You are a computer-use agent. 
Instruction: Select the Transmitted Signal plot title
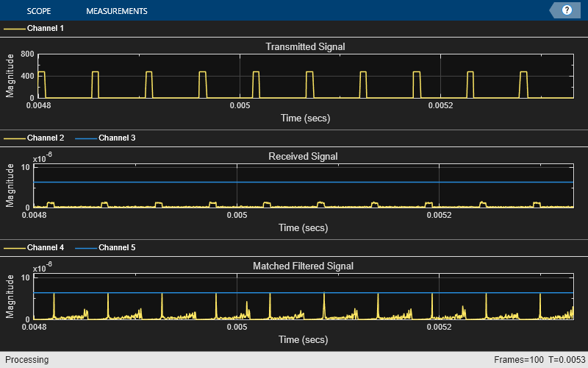coord(305,46)
